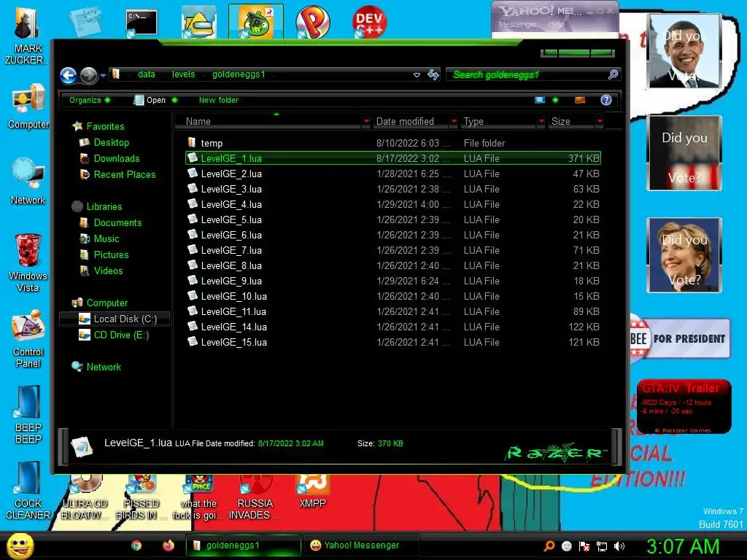Click the refresh button next to address bar

coord(433,74)
